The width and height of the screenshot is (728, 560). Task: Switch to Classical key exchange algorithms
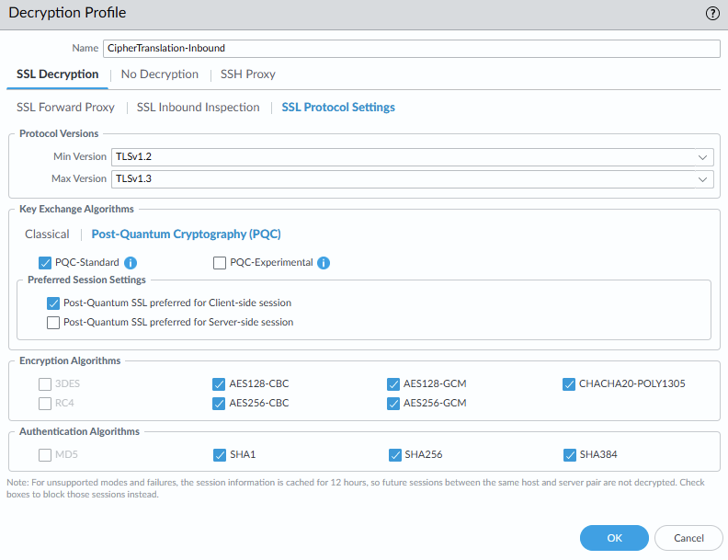point(47,234)
